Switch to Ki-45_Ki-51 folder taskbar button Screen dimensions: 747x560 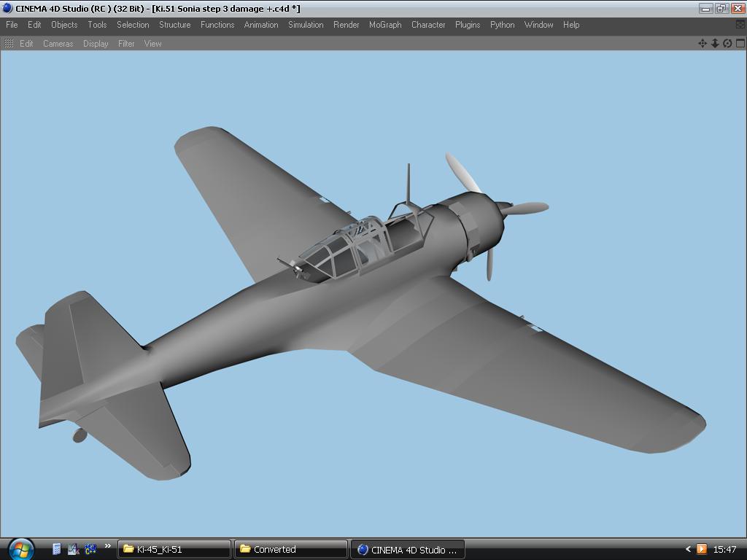(174, 549)
